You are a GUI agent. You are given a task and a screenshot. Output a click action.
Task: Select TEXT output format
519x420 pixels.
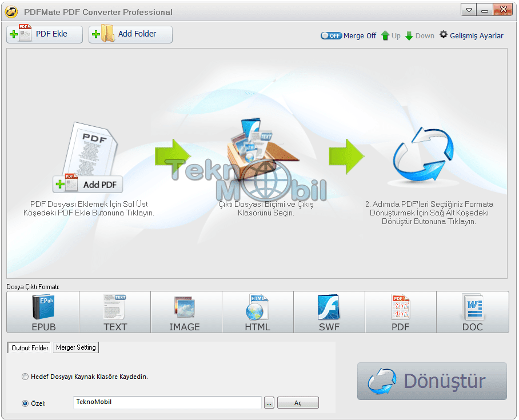pyautogui.click(x=115, y=312)
